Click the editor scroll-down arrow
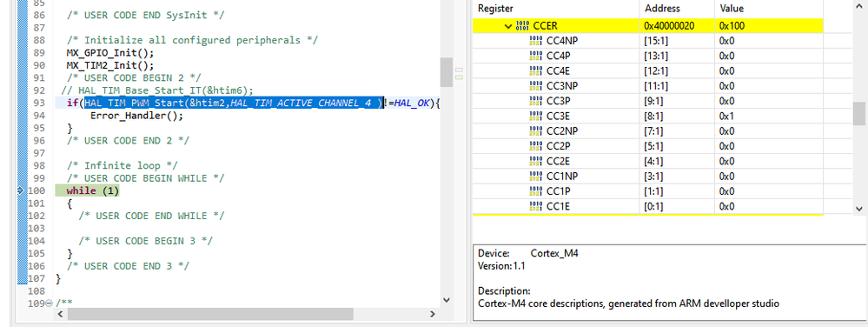868x327 pixels. [x=447, y=300]
